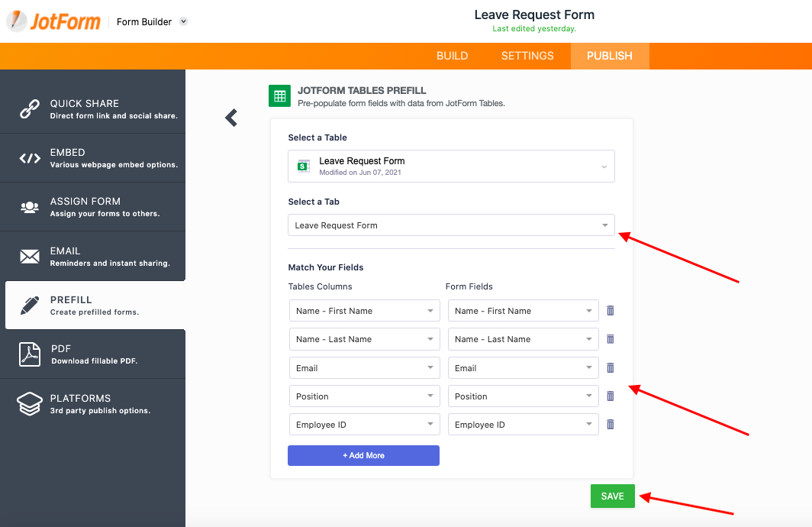Click the Quick Share chain link icon
812x527 pixels.
[x=30, y=108]
